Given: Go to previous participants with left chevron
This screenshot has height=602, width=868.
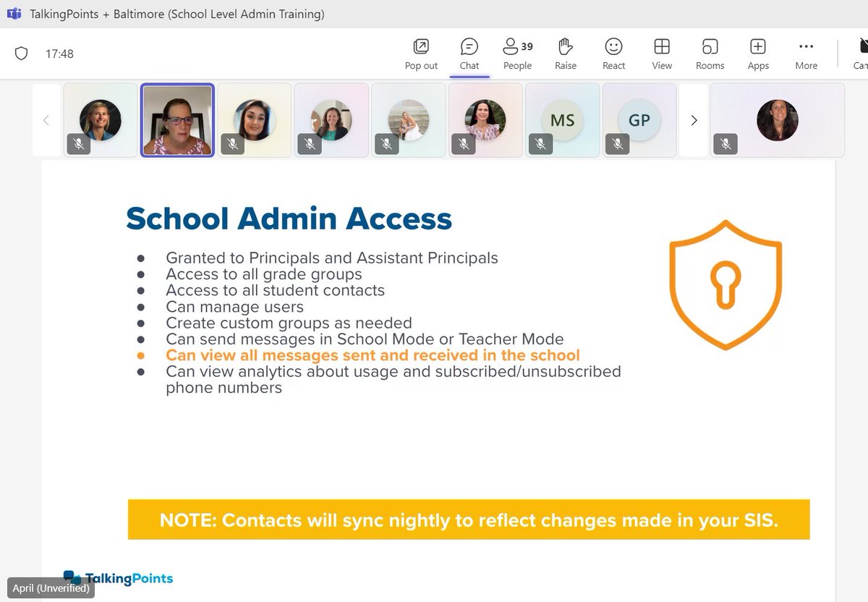Looking at the screenshot, I should (46, 120).
